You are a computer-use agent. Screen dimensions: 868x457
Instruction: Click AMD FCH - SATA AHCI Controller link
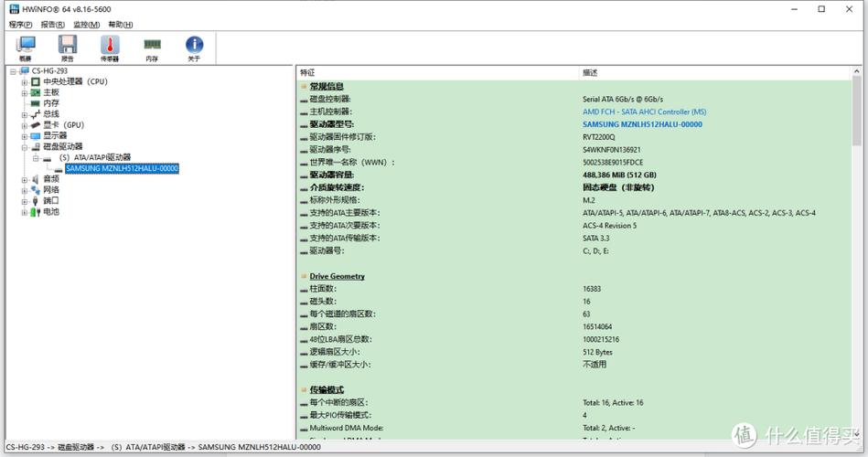pyautogui.click(x=644, y=112)
